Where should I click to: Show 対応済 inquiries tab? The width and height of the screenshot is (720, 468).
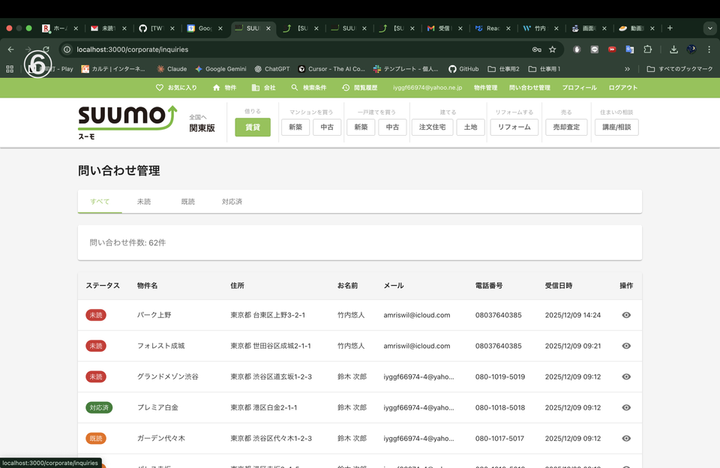point(232,202)
